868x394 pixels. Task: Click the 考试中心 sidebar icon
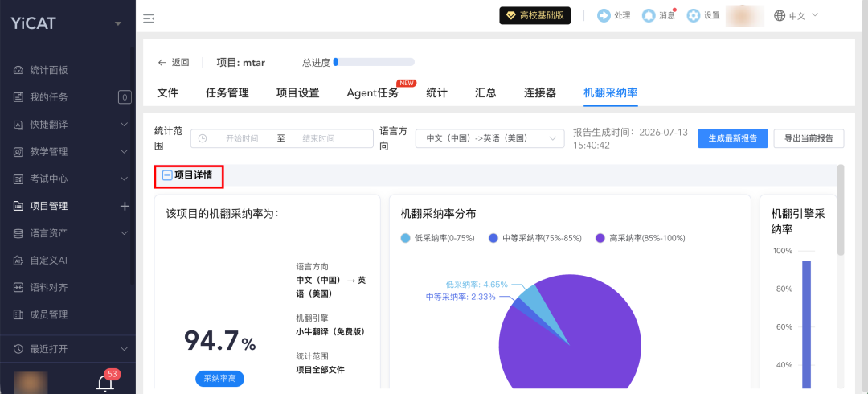(18, 179)
